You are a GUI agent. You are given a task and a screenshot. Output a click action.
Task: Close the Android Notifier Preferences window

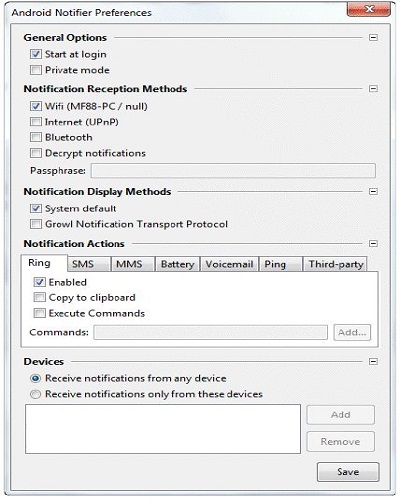point(369,9)
